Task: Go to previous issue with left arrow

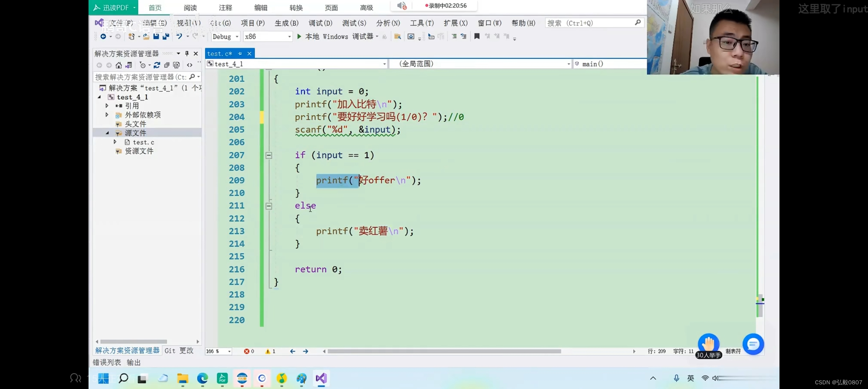Action: click(x=293, y=351)
